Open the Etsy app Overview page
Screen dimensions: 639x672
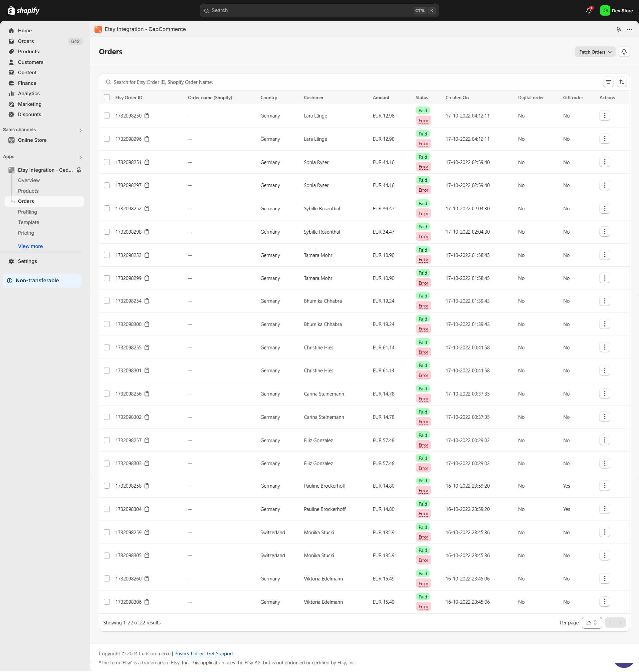[29, 180]
